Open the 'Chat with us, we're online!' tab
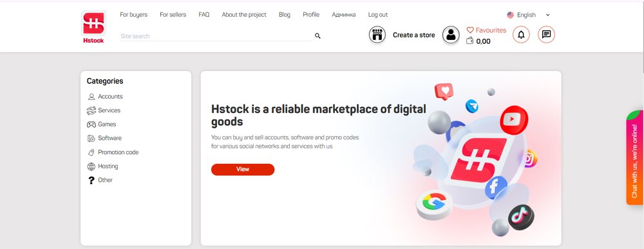This screenshot has height=249, width=644. tap(634, 158)
